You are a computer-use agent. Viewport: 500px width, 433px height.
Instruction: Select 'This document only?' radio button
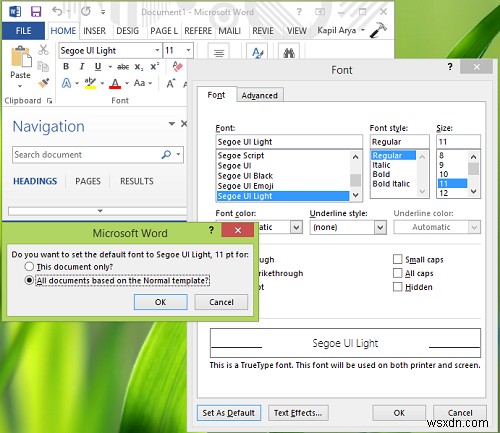(x=29, y=266)
